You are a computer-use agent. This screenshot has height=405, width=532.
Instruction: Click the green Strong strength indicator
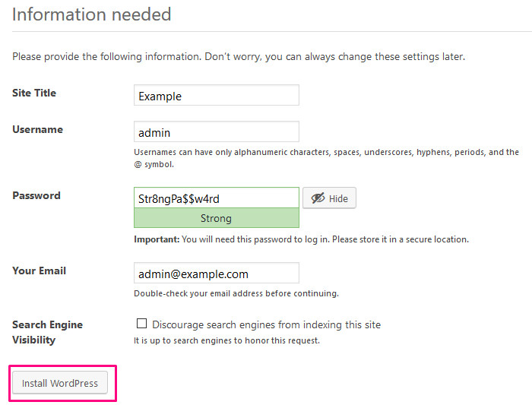tap(217, 218)
